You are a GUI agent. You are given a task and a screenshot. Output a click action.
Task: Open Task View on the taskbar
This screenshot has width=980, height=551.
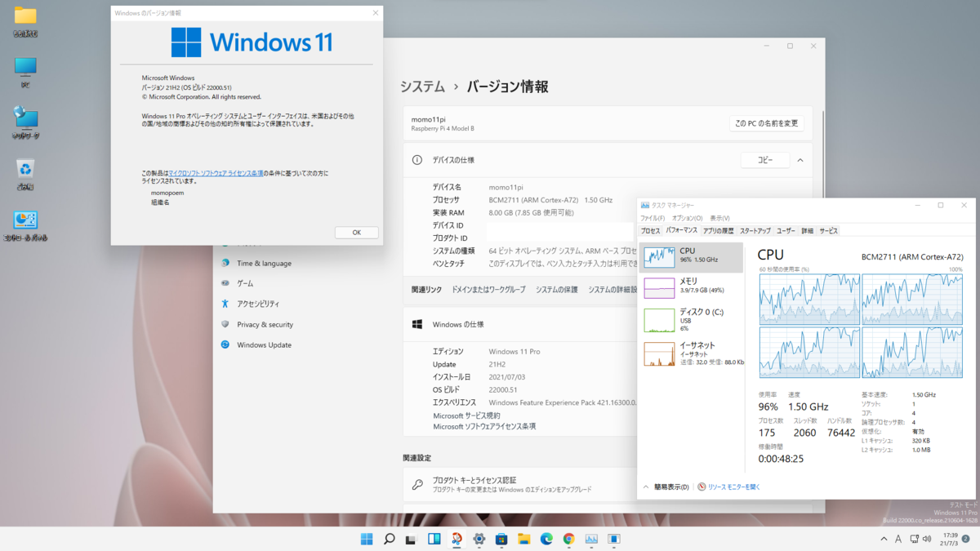click(x=412, y=539)
